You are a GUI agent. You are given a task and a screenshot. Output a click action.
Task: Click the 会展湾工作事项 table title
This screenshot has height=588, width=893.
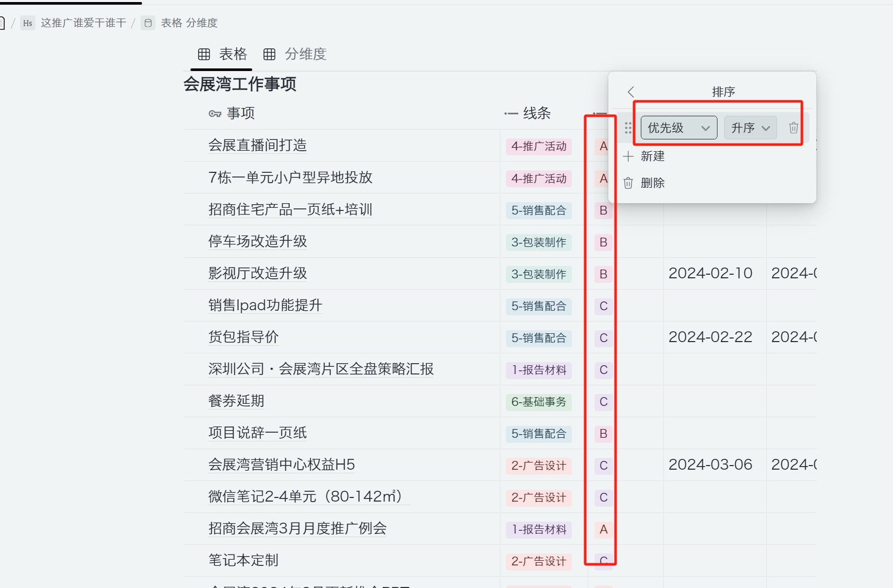[240, 84]
